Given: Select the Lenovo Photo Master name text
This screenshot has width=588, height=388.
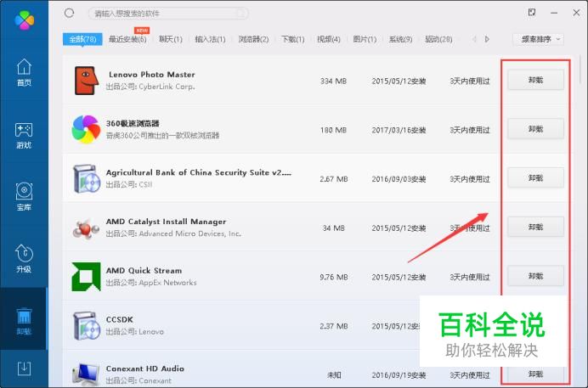Looking at the screenshot, I should click(152, 75).
